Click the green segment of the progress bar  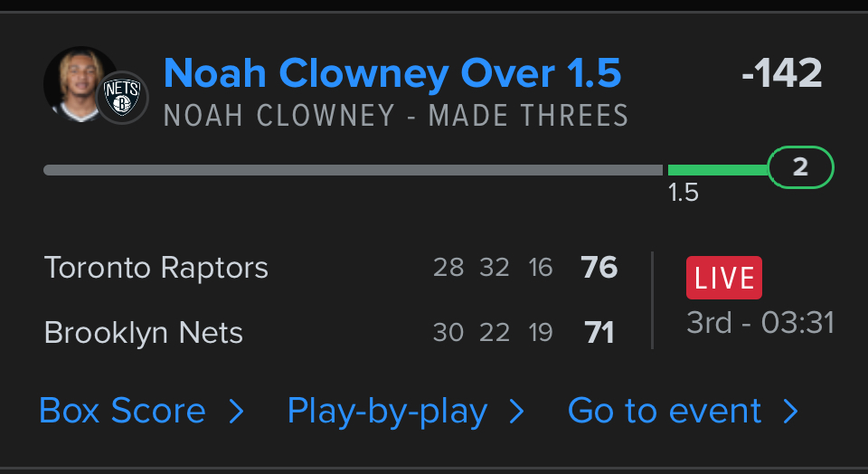click(x=717, y=170)
